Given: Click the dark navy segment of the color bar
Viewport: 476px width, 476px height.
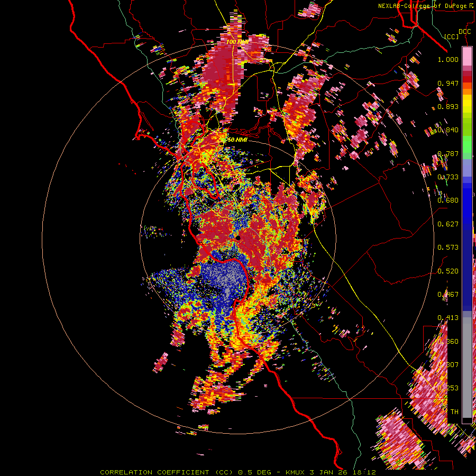Looking at the screenshot, I should tap(467, 267).
